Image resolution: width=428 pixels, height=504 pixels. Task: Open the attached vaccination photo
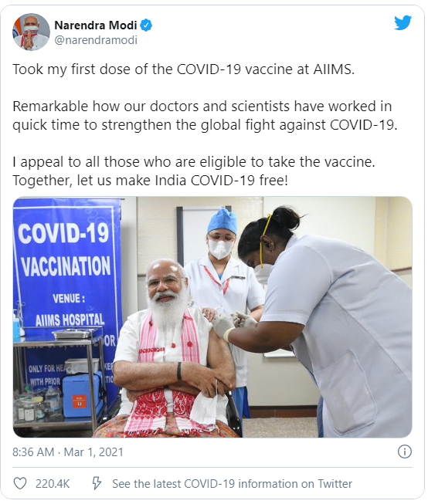click(x=212, y=317)
